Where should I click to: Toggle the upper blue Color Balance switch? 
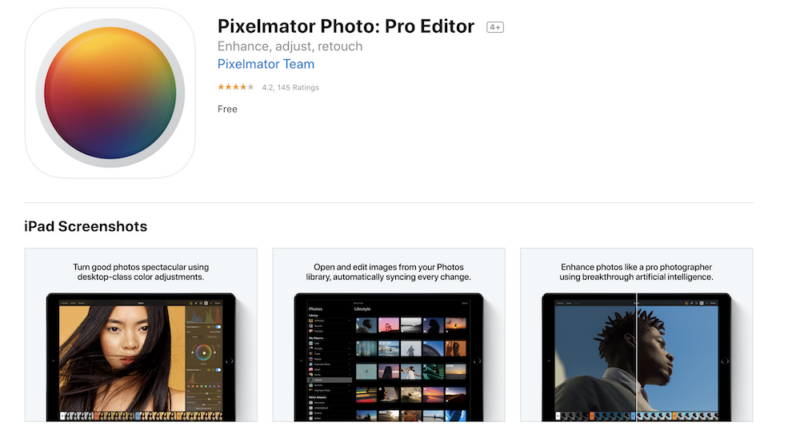click(x=218, y=327)
